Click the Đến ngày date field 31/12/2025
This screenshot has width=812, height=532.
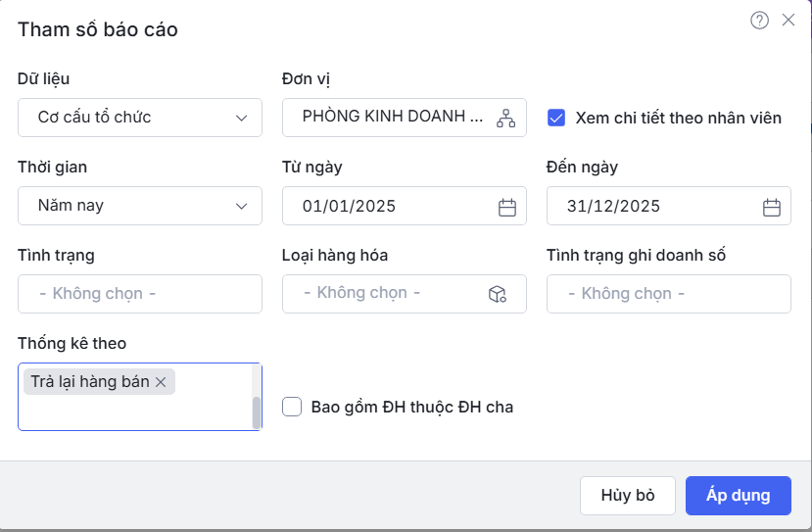coord(652,207)
